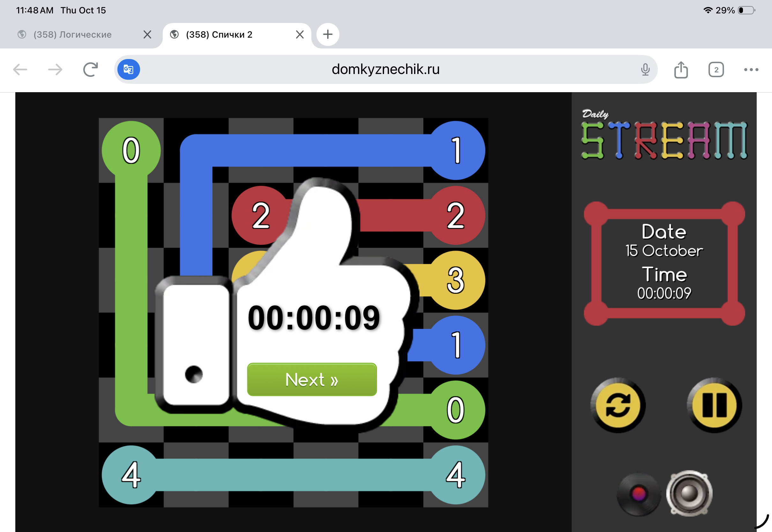Click the green Next button

pos(312,379)
